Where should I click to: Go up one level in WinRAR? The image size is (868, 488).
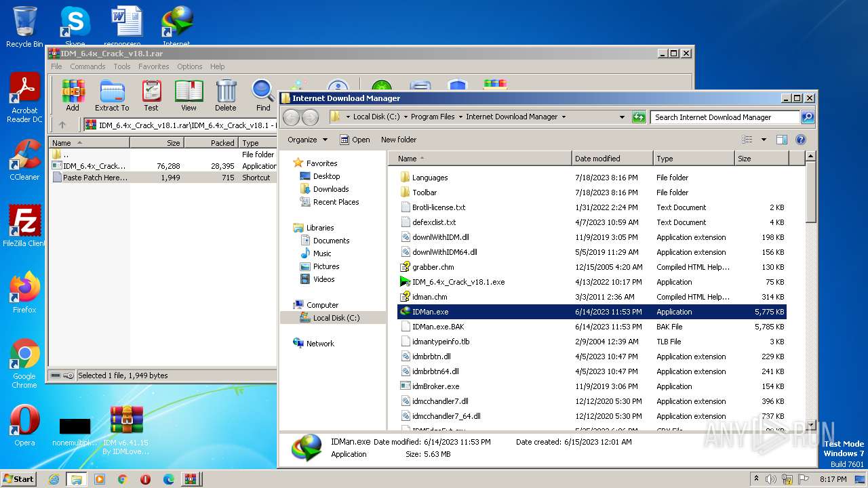(x=62, y=125)
